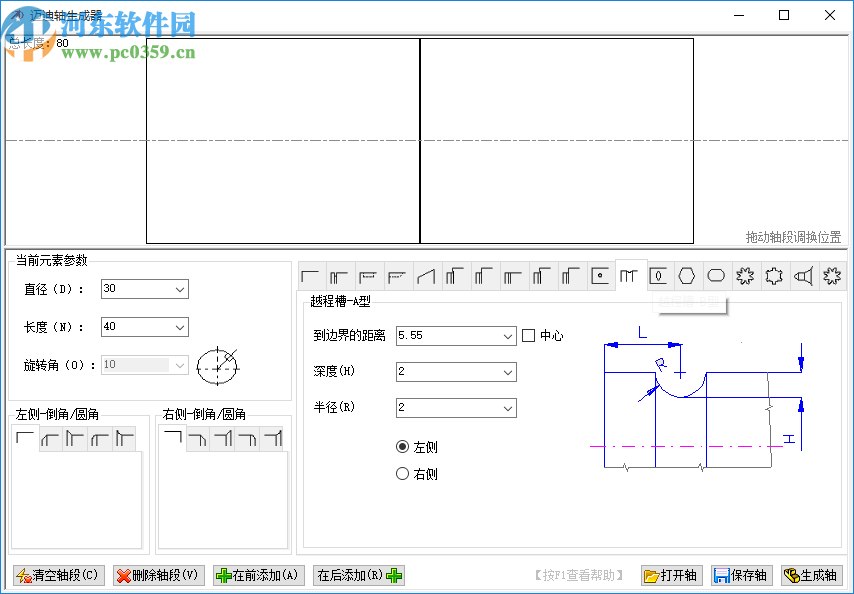This screenshot has width=854, height=594.
Task: Select the 右侧 radio button
Action: click(x=402, y=474)
